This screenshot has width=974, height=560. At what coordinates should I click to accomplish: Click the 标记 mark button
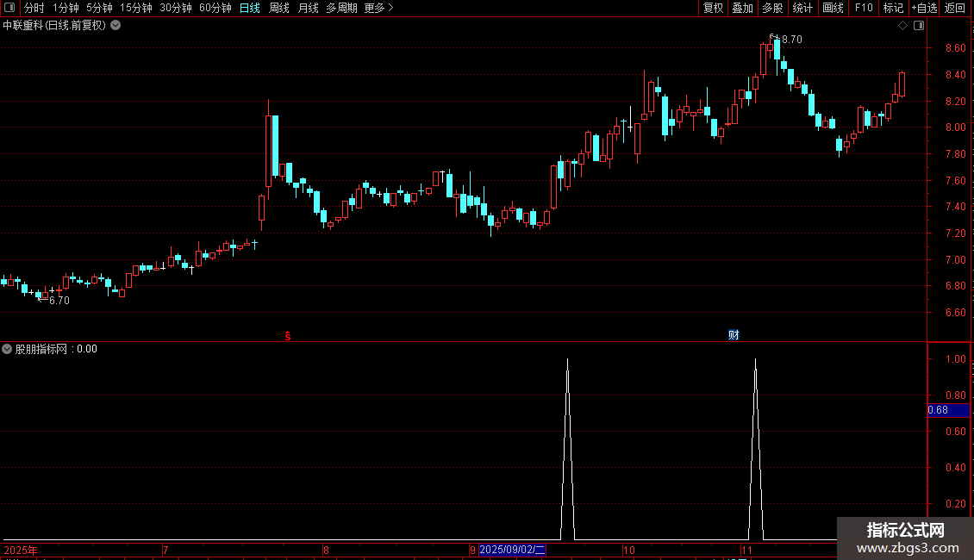point(893,8)
